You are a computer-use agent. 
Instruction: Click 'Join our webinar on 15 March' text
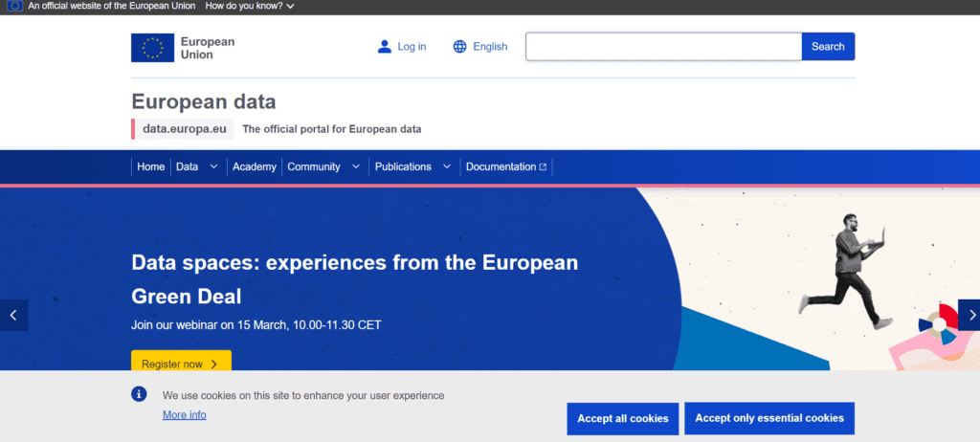coord(256,325)
